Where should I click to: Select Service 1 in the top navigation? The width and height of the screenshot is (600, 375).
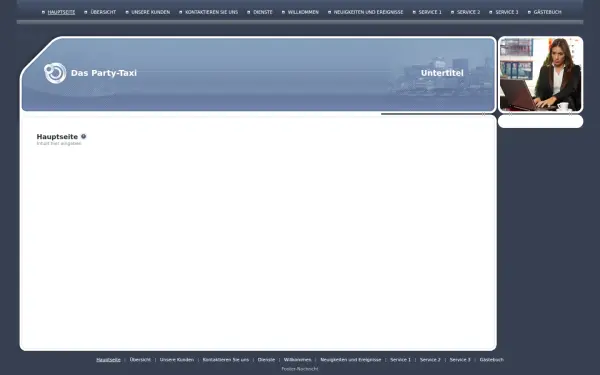click(x=430, y=12)
